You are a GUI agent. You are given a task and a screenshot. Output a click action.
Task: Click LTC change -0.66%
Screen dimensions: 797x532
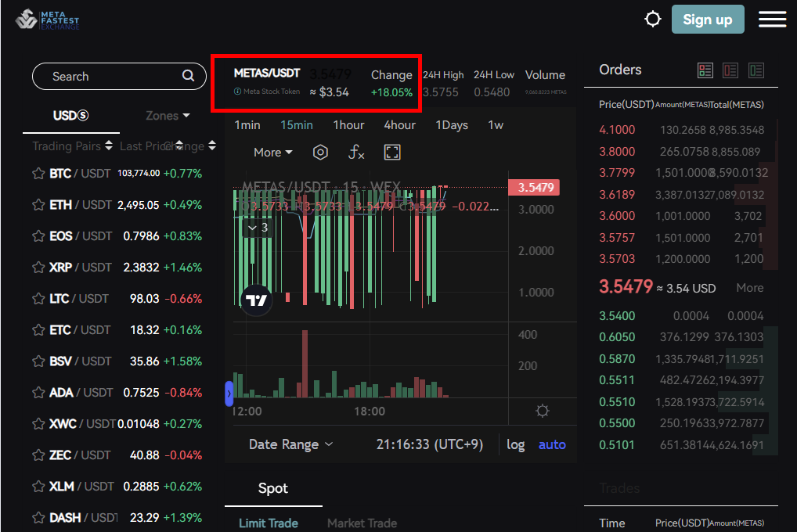(x=183, y=299)
